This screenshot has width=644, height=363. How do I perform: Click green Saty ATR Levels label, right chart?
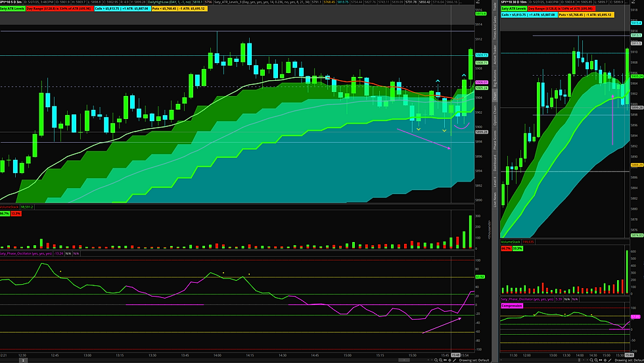(514, 9)
